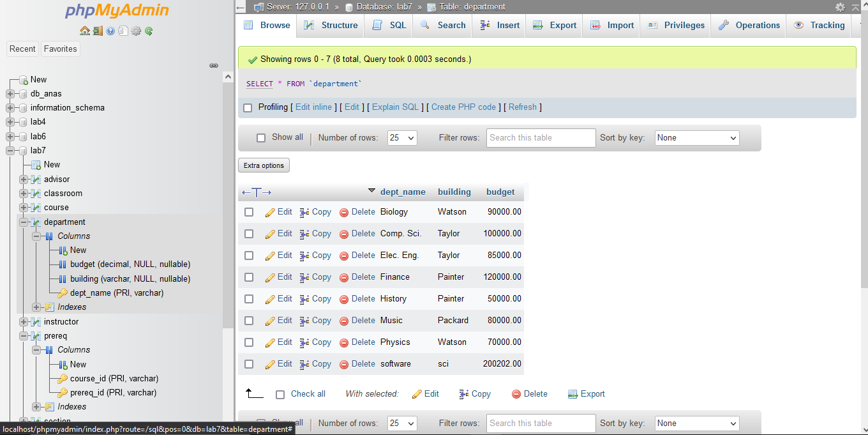Expand the lab4 database node
This screenshot has width=868, height=435.
[x=10, y=122]
